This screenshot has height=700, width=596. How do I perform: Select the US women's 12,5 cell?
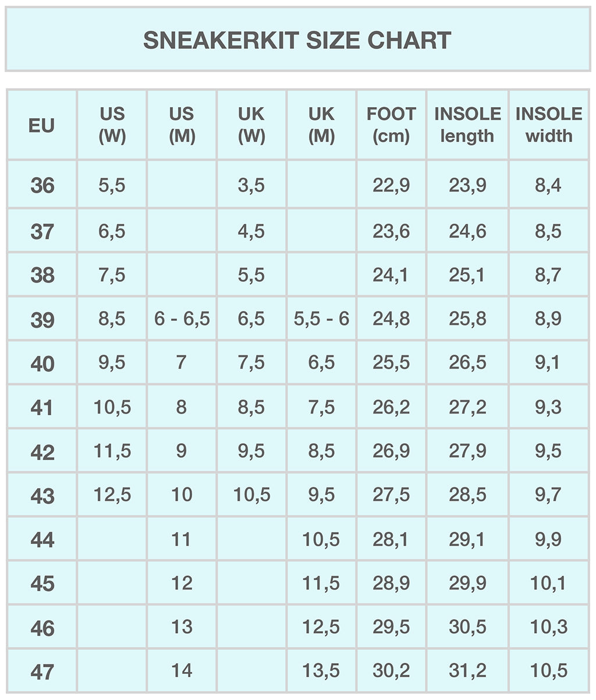pos(112,495)
